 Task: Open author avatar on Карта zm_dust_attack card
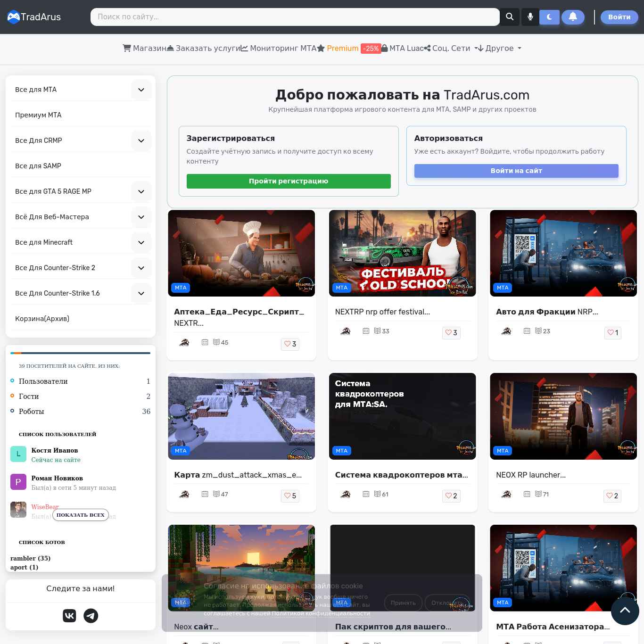[x=184, y=494]
